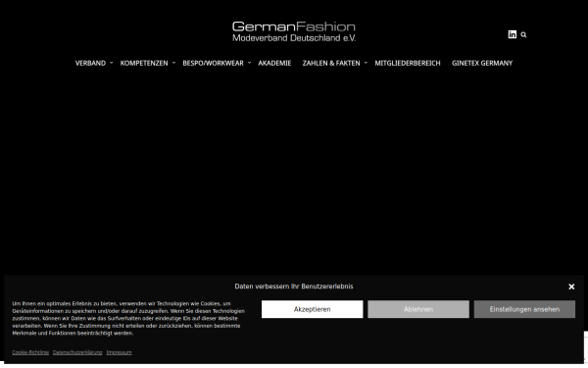This screenshot has width=588, height=368.
Task: Expand the VERBAND dropdown arrow
Action: [112, 63]
